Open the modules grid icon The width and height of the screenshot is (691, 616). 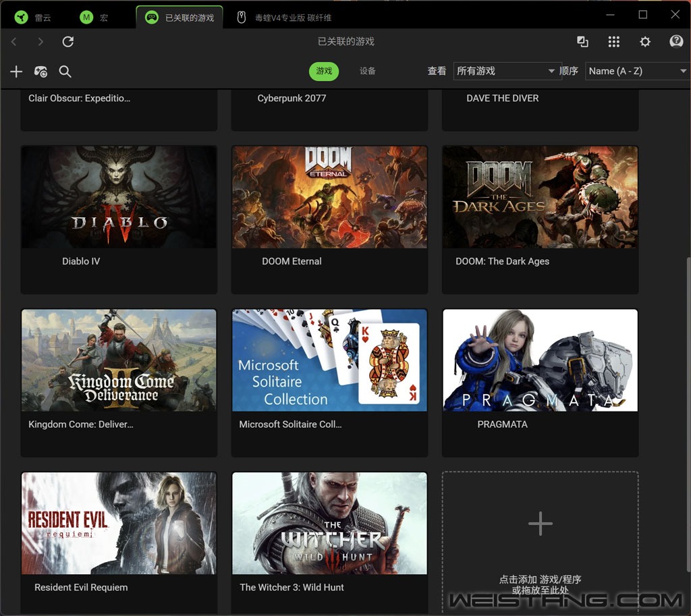[x=614, y=41]
